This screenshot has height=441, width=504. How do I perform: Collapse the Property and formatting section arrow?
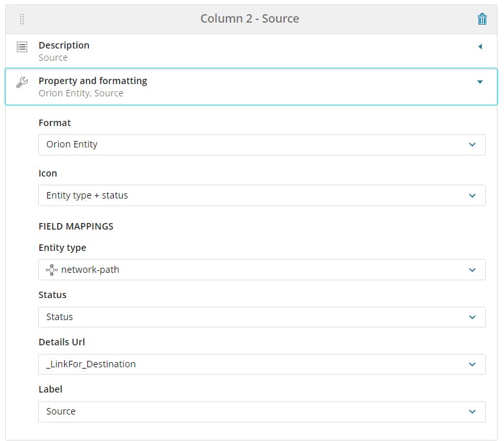[480, 82]
